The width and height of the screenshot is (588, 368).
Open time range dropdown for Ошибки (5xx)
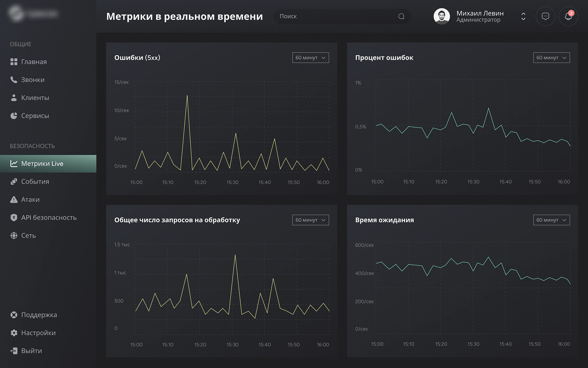(310, 58)
